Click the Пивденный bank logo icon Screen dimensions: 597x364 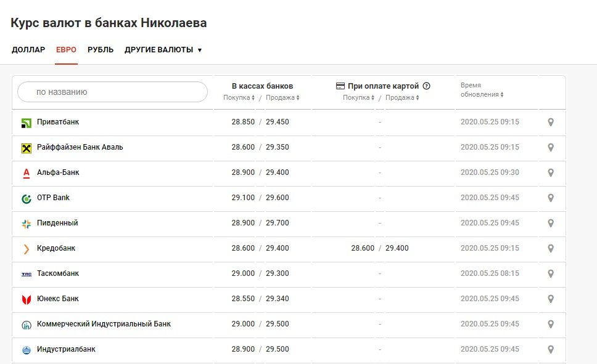[27, 224]
